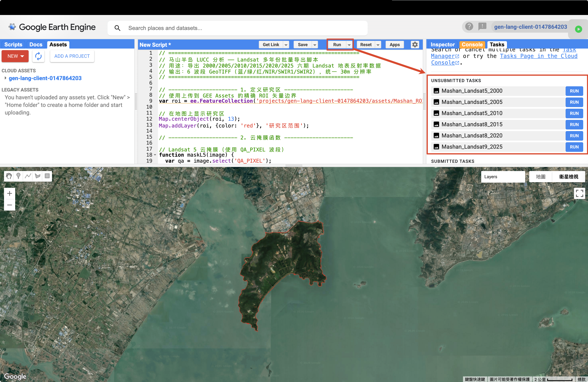Click image icon of Mashan_Landsat8_2020 task
The width and height of the screenshot is (588, 382).
click(436, 135)
